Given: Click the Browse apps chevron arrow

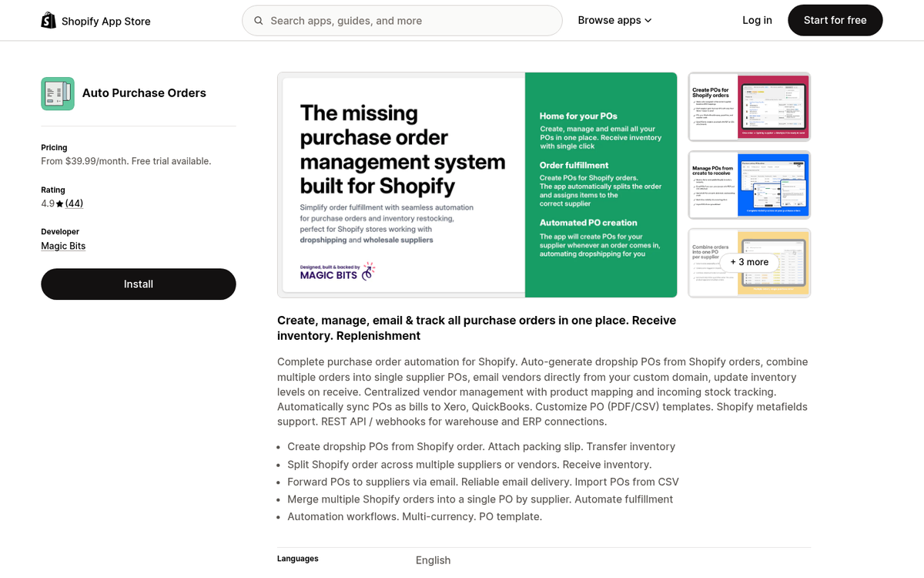Looking at the screenshot, I should click(x=648, y=21).
